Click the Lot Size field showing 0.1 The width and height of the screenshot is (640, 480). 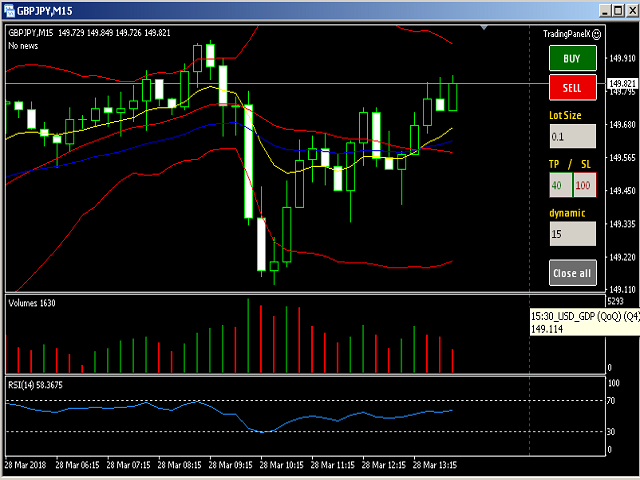572,136
